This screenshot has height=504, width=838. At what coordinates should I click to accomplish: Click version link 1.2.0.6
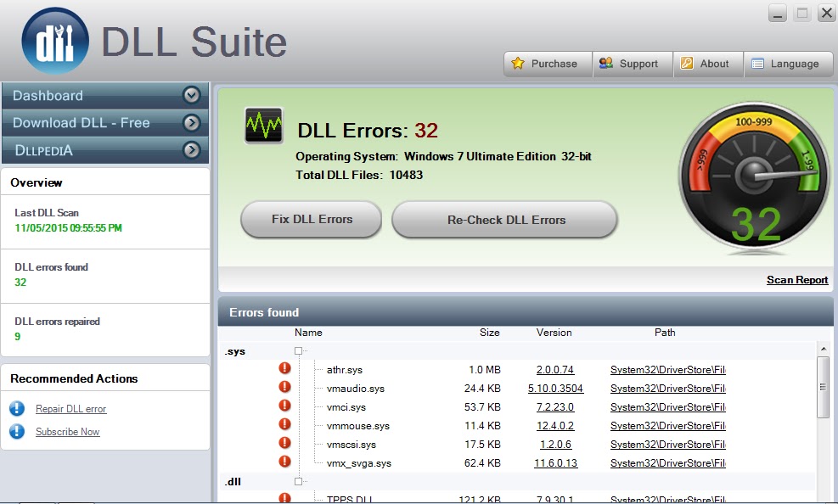point(556,445)
